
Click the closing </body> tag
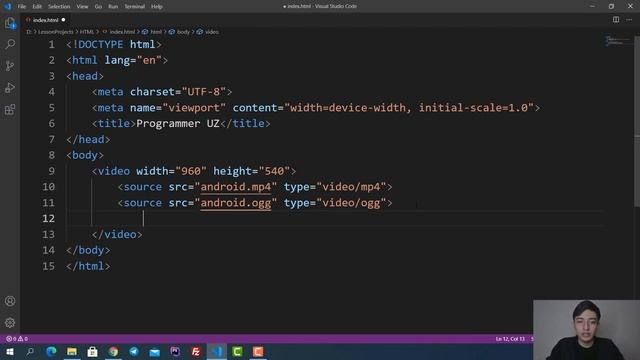[x=88, y=250]
